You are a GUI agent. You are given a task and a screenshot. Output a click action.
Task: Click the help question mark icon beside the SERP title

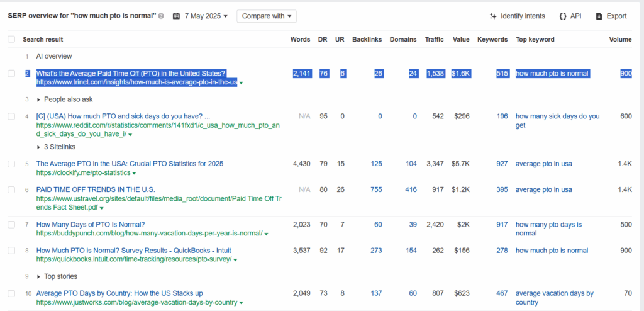(x=161, y=16)
